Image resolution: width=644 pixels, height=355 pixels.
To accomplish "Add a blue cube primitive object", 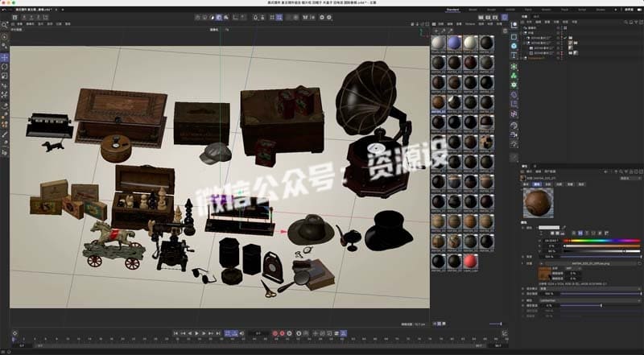I will tap(514, 46).
